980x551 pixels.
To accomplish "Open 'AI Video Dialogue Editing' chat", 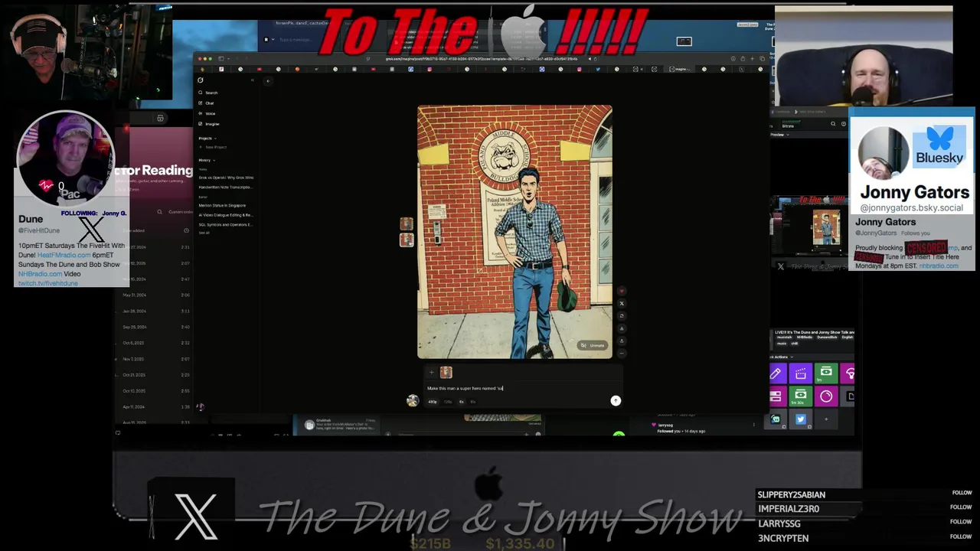I will [x=225, y=215].
